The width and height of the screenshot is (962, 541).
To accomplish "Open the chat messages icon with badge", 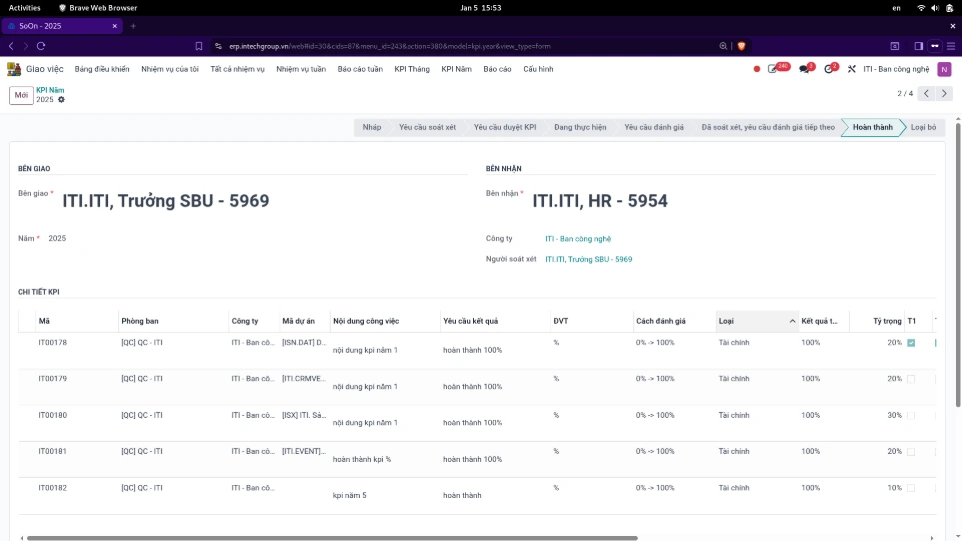I will point(804,69).
